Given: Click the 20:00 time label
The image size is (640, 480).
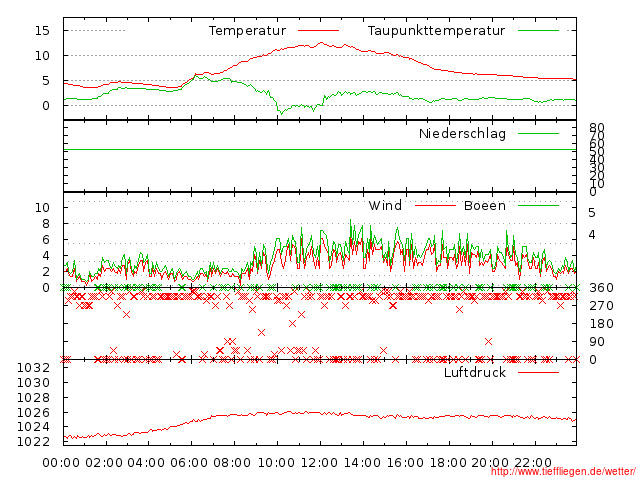Looking at the screenshot, I should (491, 463).
